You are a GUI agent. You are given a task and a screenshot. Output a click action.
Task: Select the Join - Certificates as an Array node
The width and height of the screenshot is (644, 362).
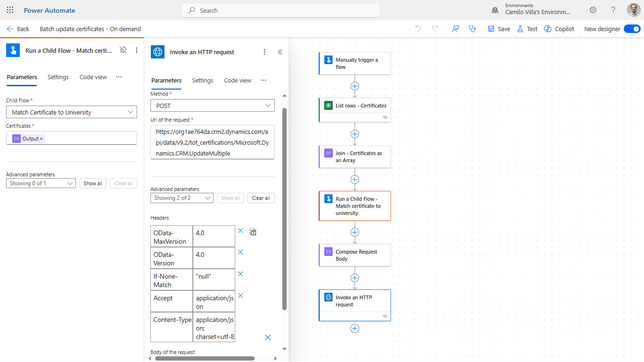355,156
